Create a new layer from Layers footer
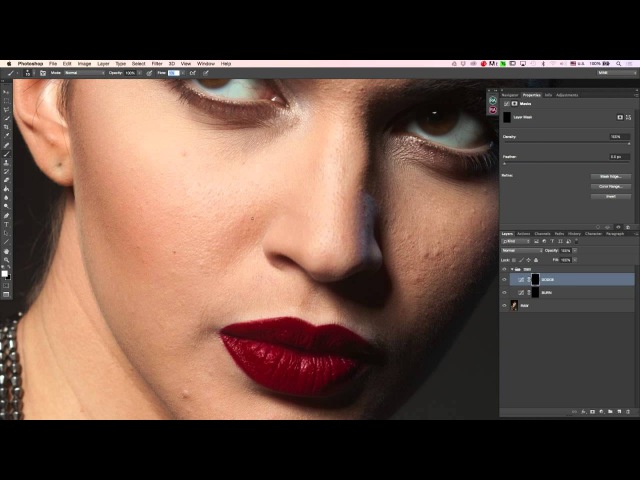640x480 pixels. point(619,412)
